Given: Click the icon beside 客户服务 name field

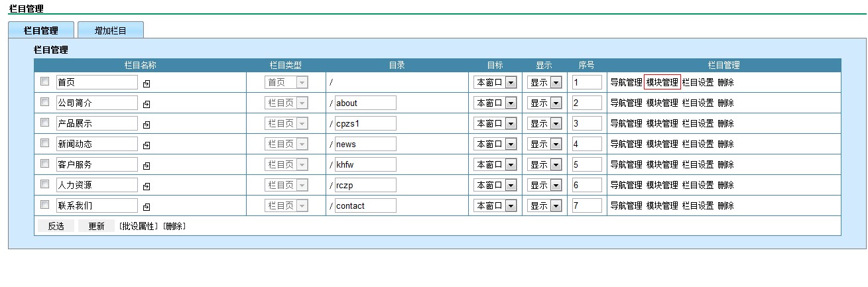Looking at the screenshot, I should coord(147,166).
